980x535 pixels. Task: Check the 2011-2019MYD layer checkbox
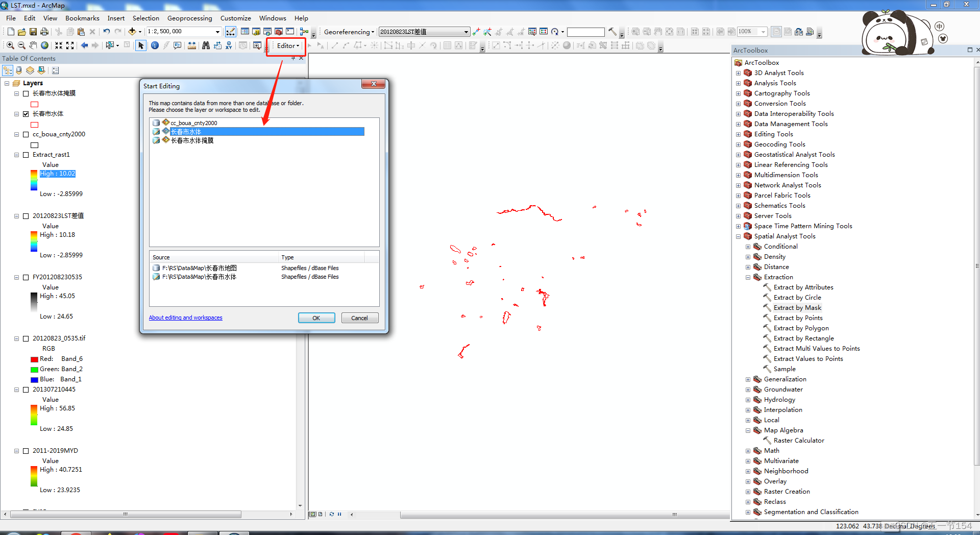26,451
